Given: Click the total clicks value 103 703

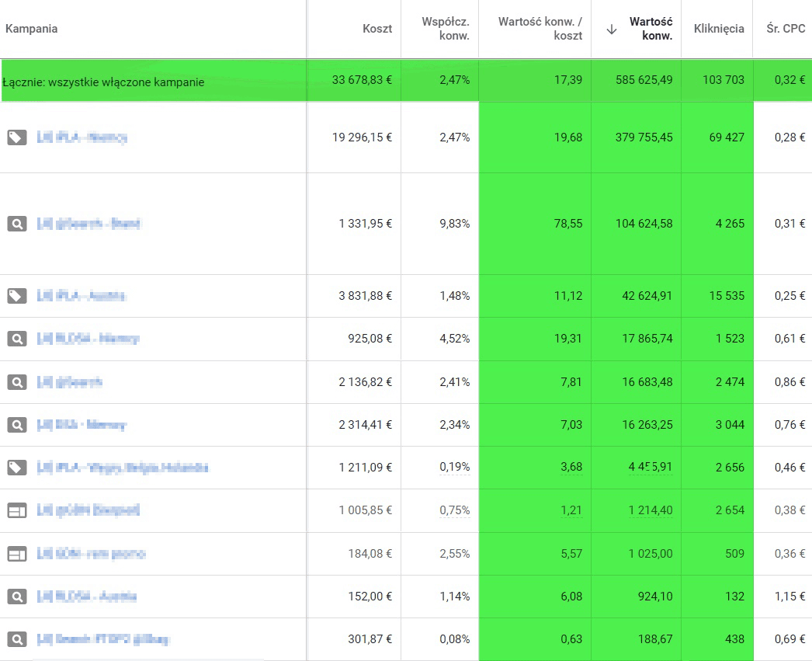Looking at the screenshot, I should point(723,80).
